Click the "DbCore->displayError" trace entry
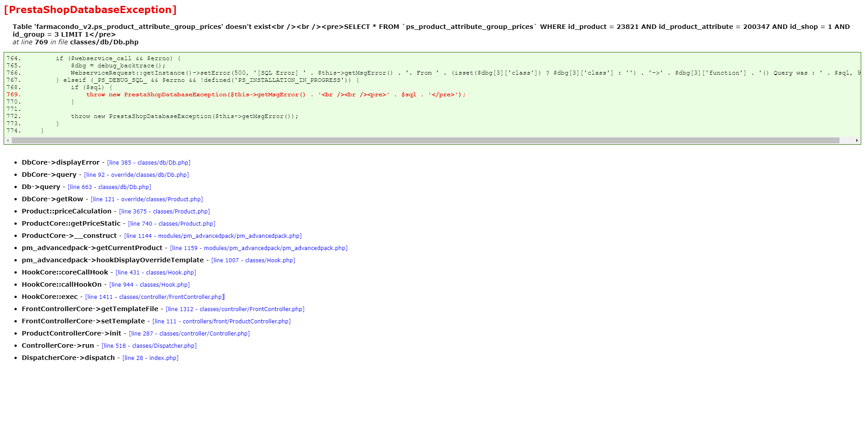Viewport: 868px width, 421px height. [61, 162]
